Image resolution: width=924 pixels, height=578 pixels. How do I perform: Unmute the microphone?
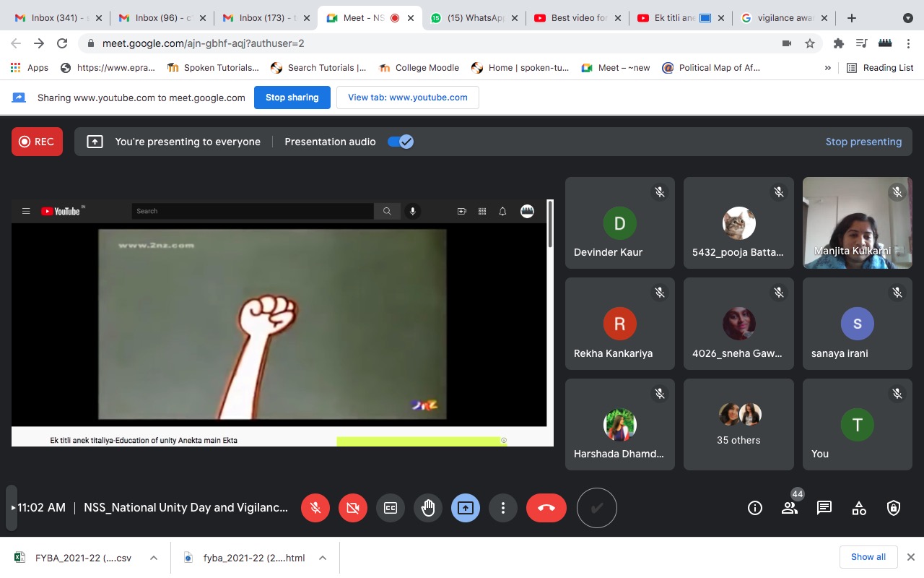[315, 508]
